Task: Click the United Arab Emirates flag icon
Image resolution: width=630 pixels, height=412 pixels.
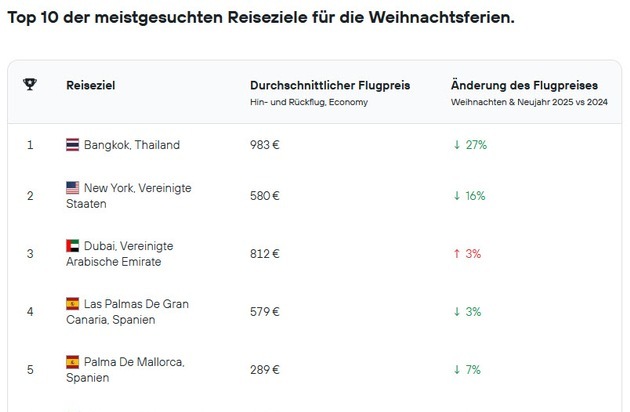Action: (x=72, y=245)
